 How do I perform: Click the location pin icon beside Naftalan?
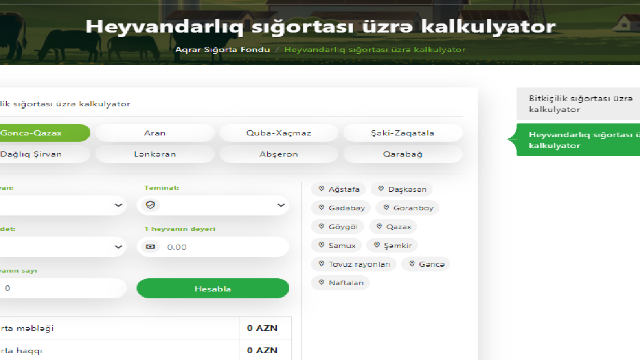click(x=321, y=282)
